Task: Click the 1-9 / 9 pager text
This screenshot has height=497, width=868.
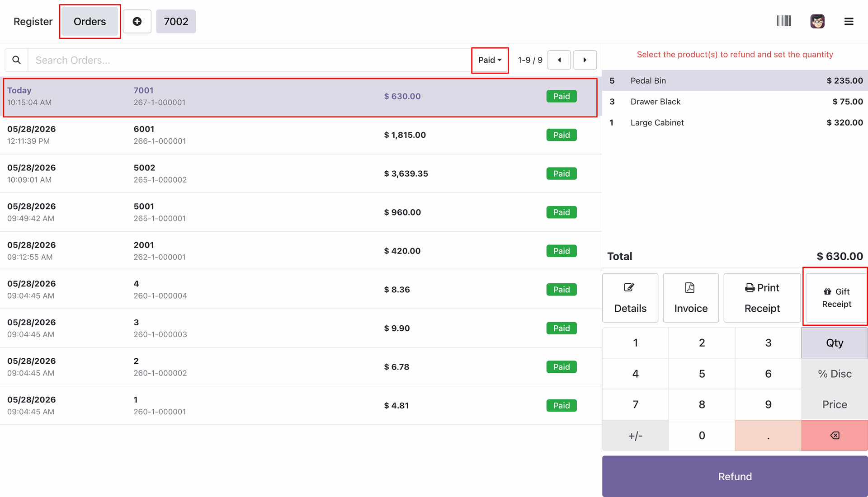Action: [x=530, y=60]
